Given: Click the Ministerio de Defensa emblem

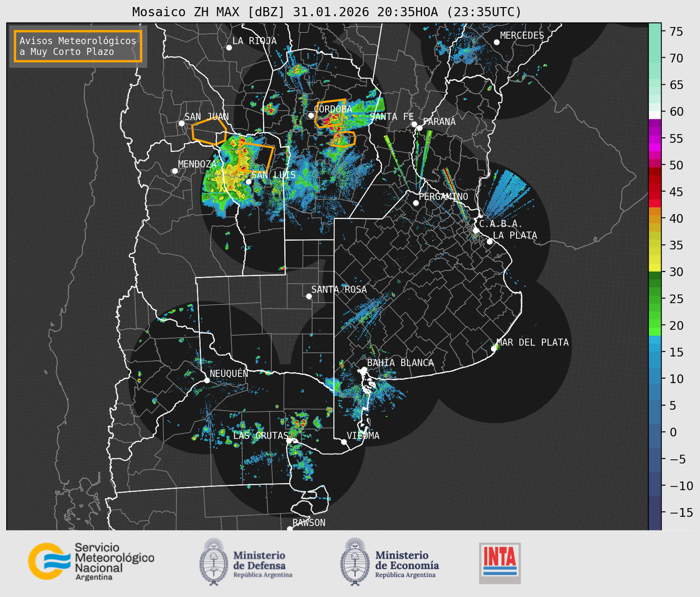Looking at the screenshot, I should click(x=214, y=562).
